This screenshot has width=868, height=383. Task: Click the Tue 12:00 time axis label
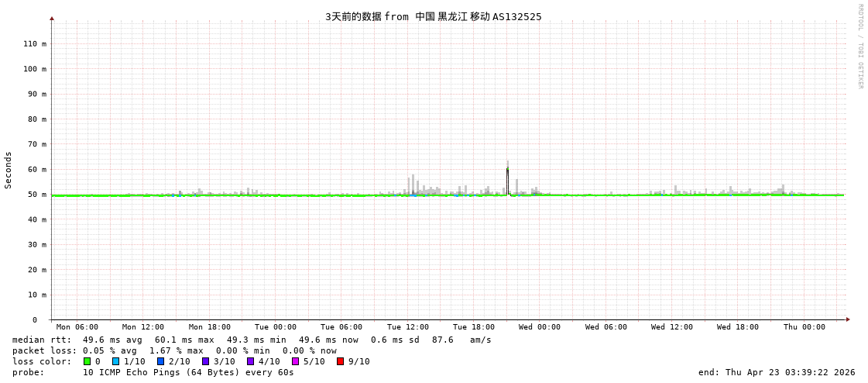408,327
